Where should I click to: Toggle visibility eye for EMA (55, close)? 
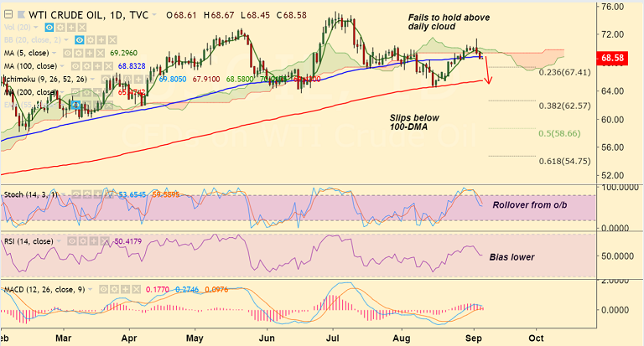[76, 105]
